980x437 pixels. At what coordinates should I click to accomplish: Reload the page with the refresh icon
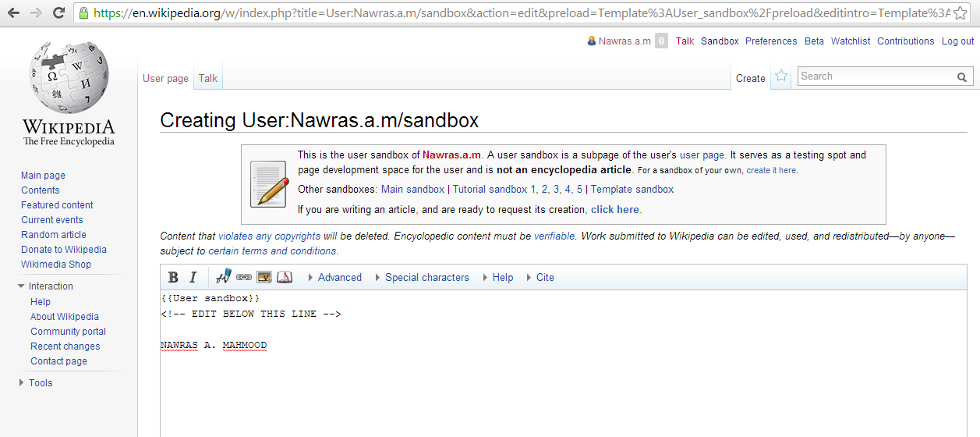click(x=58, y=13)
